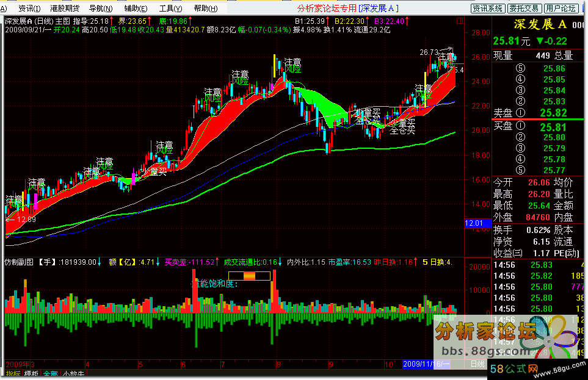Open the 资讯(I) menu

(30, 9)
